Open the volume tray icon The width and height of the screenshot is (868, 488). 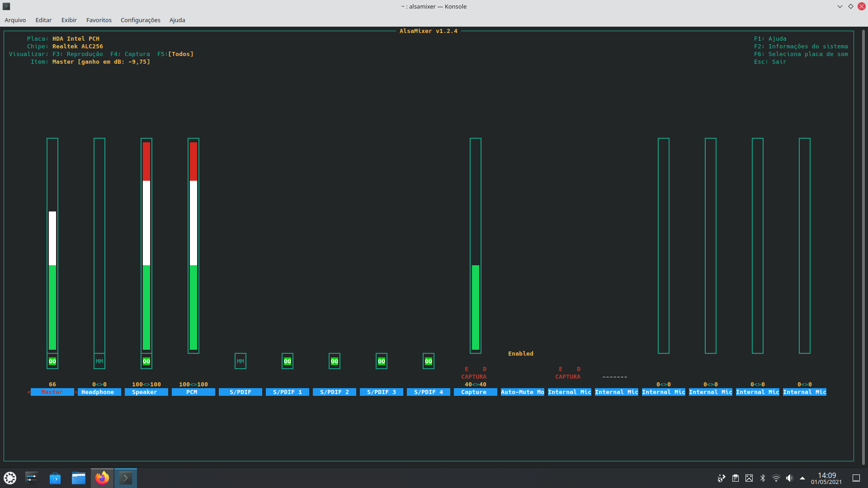click(789, 478)
